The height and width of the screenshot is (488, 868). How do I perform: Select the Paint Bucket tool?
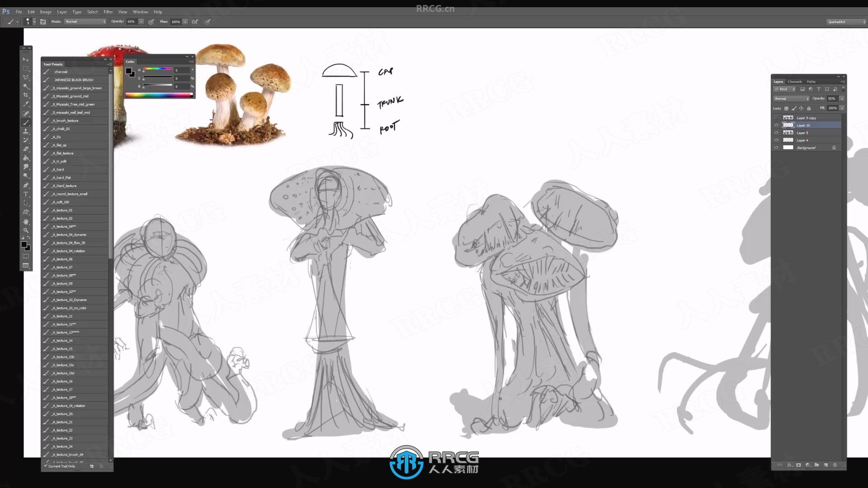tap(26, 158)
